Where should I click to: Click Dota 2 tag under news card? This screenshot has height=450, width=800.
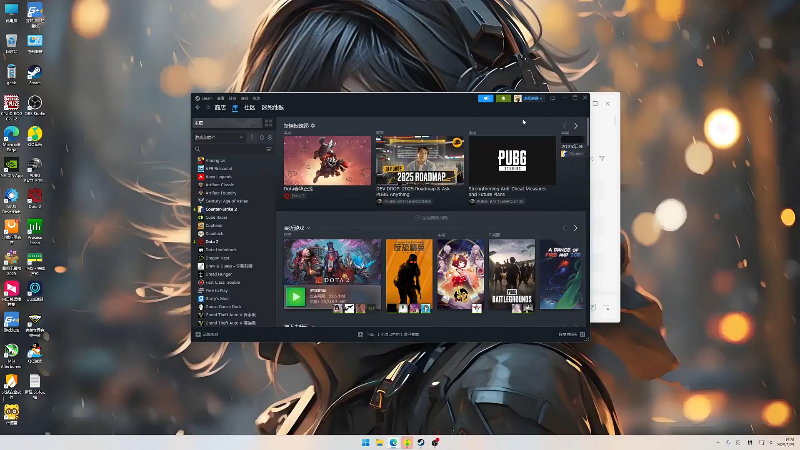pos(294,196)
